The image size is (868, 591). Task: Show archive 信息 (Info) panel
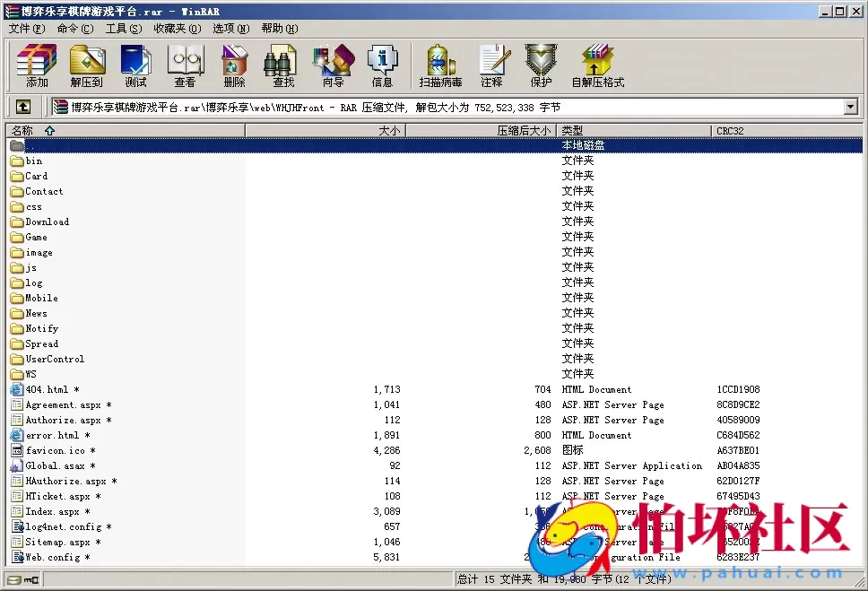tap(382, 65)
